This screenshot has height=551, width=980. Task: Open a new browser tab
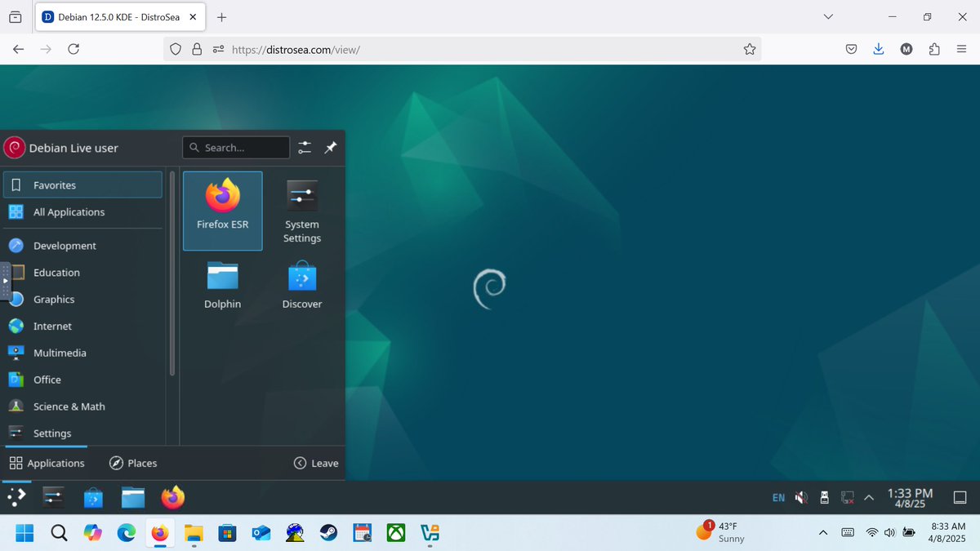click(x=221, y=17)
